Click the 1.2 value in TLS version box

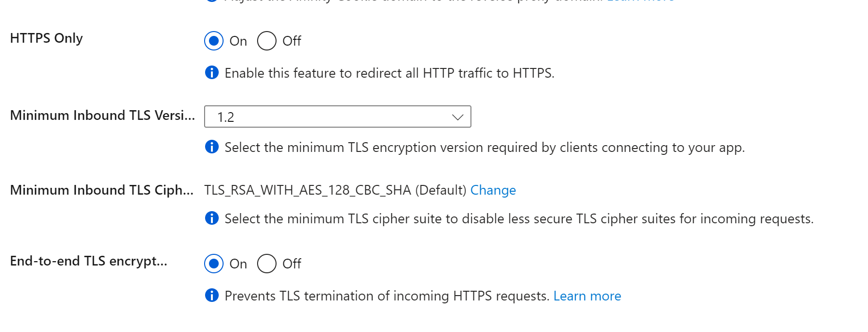(226, 117)
